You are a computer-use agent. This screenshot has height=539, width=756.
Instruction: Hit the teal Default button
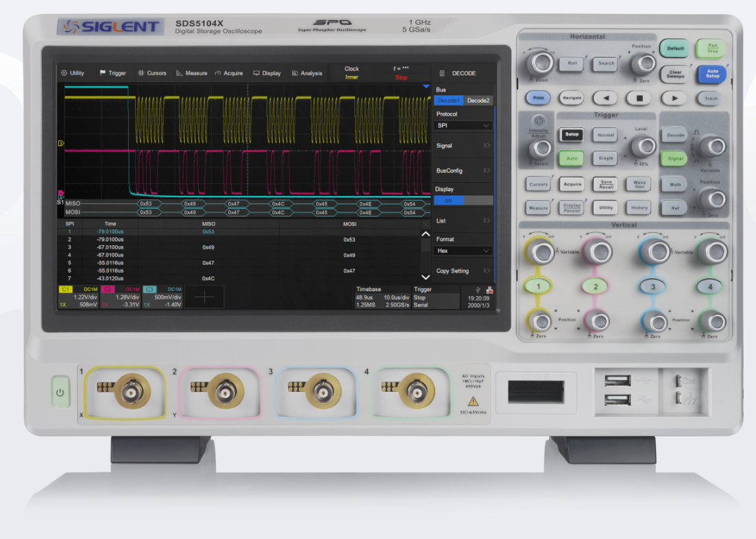(675, 48)
